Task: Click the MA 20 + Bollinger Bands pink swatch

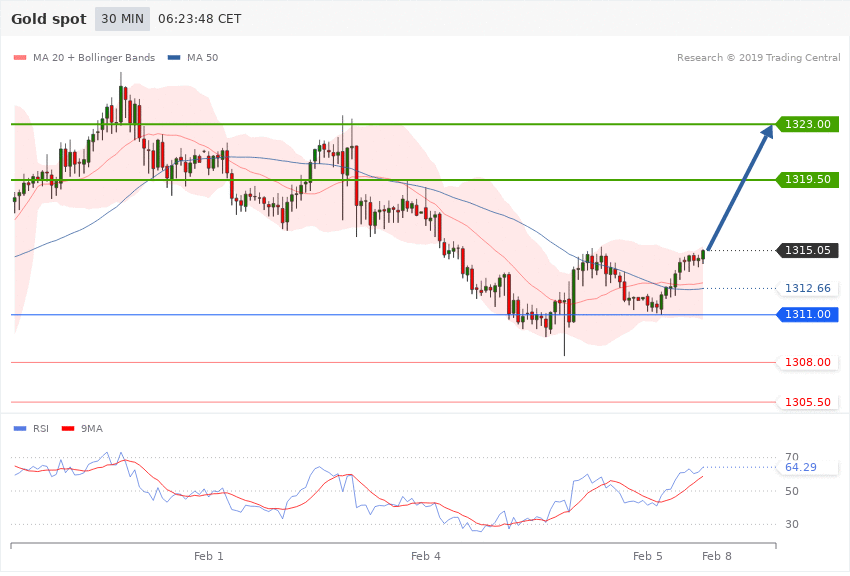Action: pos(20,57)
